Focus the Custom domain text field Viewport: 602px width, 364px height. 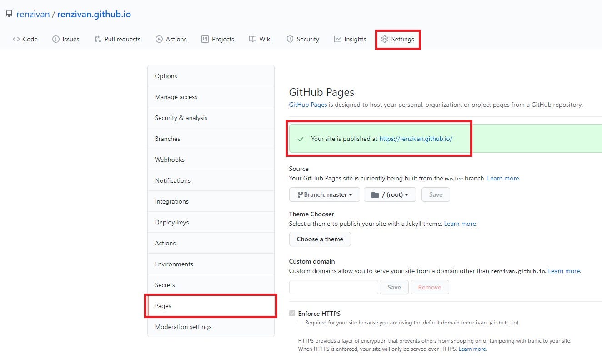pos(333,287)
